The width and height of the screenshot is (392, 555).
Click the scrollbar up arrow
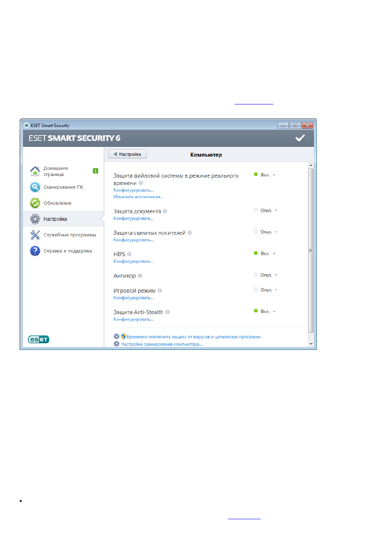[x=311, y=165]
